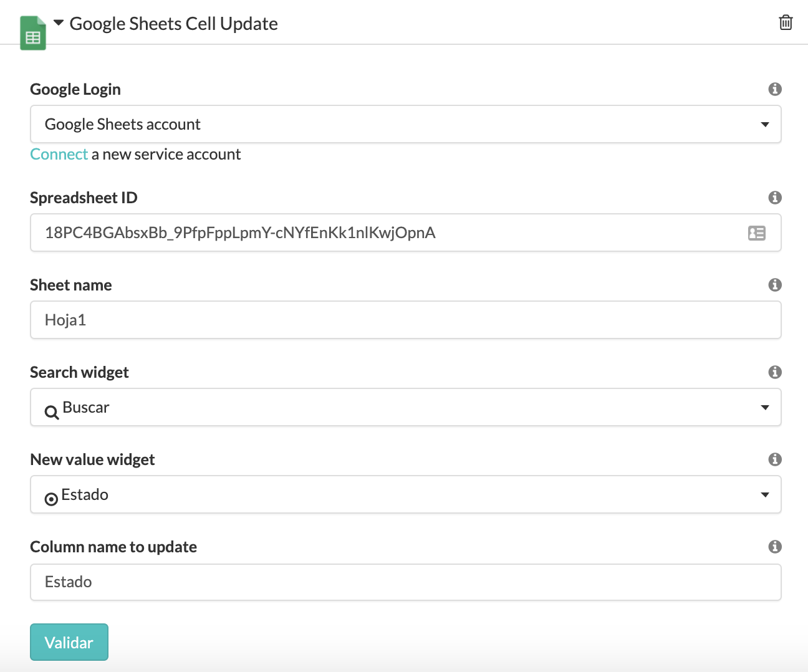Viewport: 808px width, 672px height.
Task: Click the Search widget label
Action: [x=79, y=372]
